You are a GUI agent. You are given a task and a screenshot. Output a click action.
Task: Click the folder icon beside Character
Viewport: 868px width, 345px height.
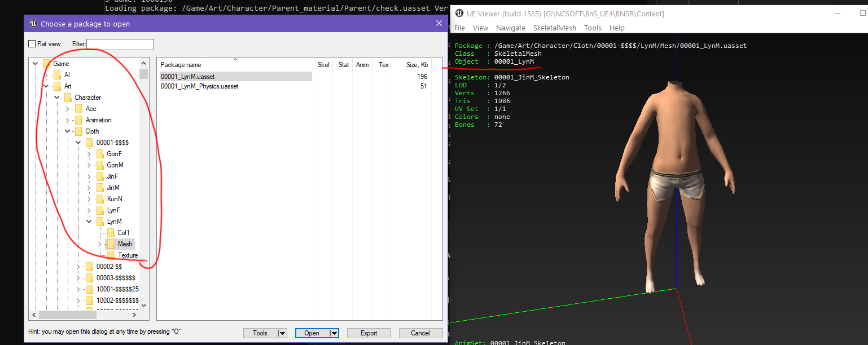coord(68,98)
